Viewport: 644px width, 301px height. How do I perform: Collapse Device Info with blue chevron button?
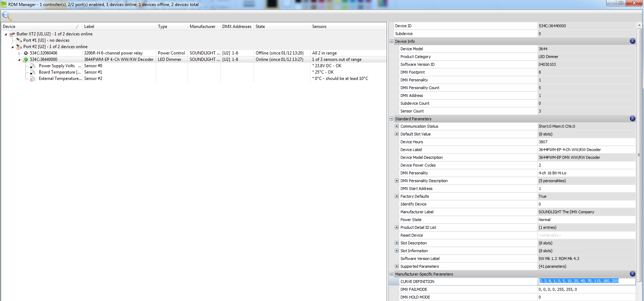click(x=632, y=41)
